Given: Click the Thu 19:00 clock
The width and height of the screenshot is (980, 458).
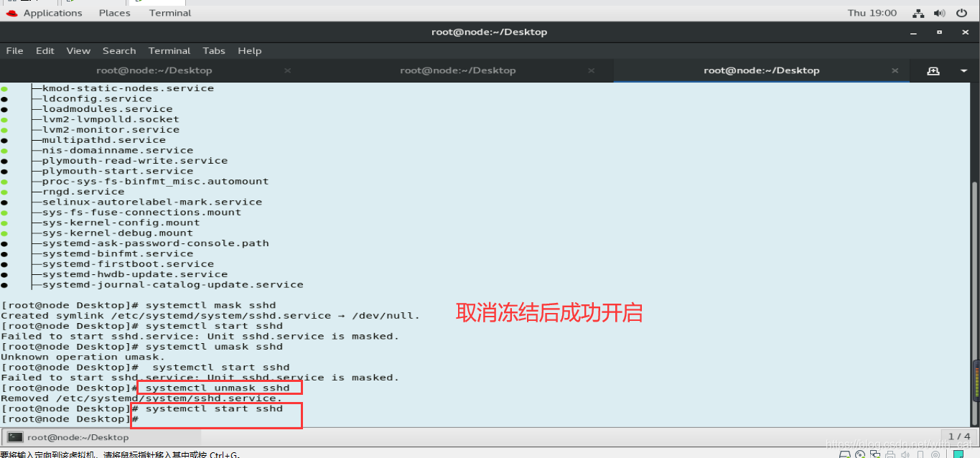Looking at the screenshot, I should click(872, 13).
